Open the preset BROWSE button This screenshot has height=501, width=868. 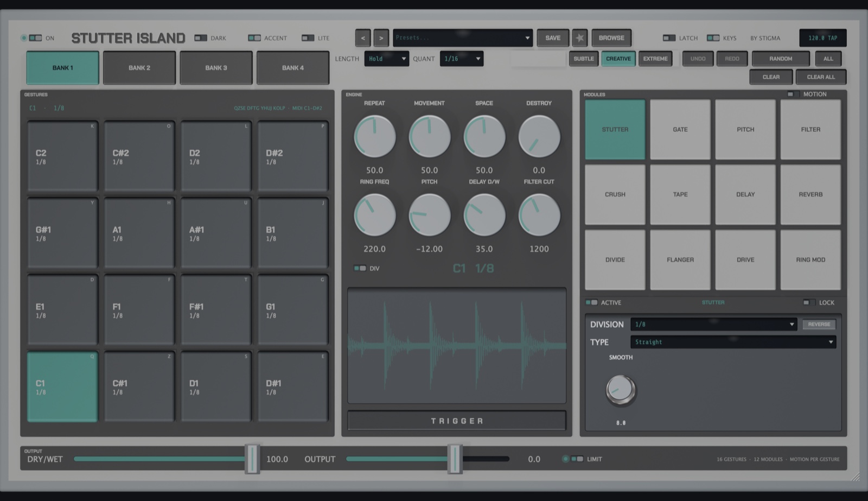pyautogui.click(x=611, y=38)
